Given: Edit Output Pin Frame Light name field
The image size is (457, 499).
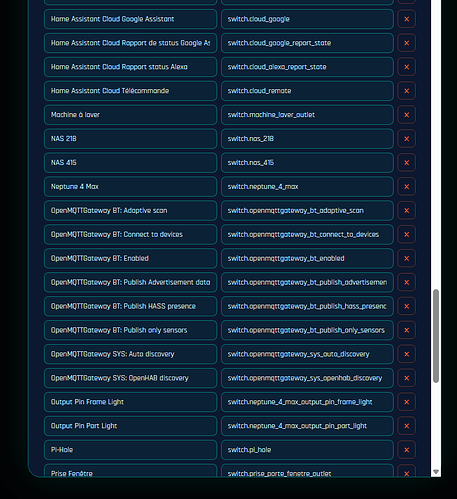Looking at the screenshot, I should coord(130,402).
